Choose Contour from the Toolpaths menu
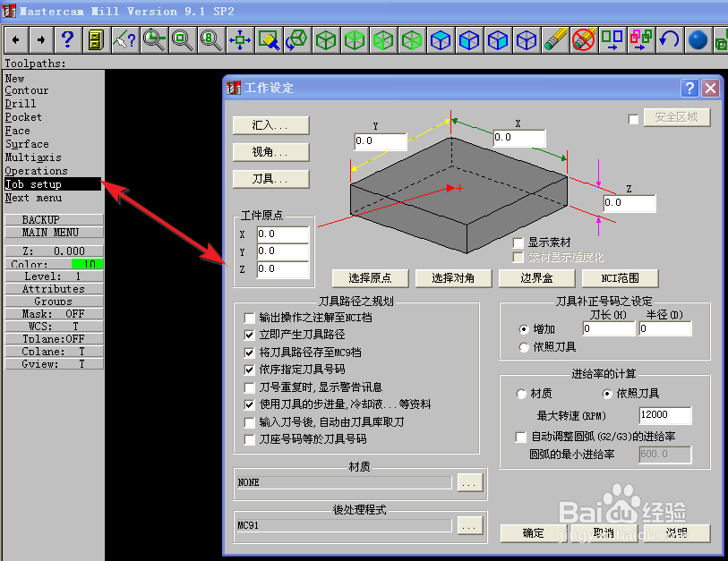The width and height of the screenshot is (728, 561). (x=27, y=90)
